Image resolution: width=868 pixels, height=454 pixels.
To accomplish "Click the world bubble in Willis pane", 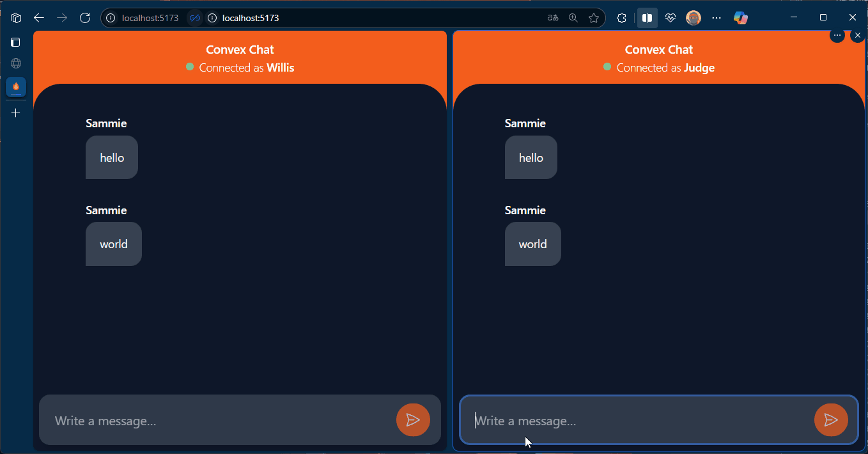I will point(114,244).
